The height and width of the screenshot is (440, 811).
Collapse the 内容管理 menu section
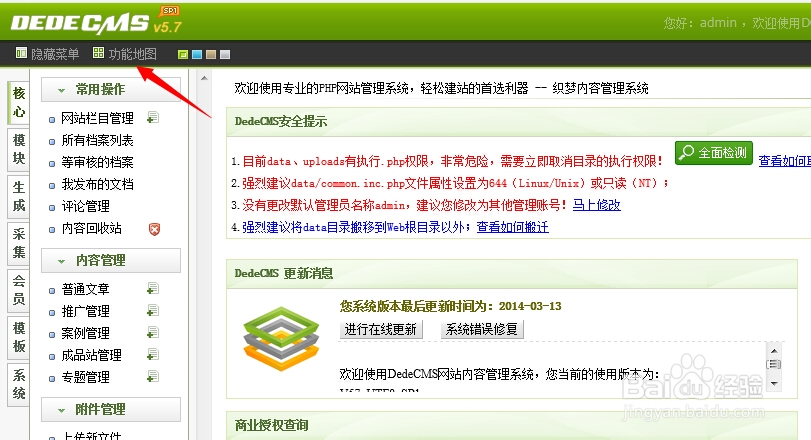(x=111, y=260)
